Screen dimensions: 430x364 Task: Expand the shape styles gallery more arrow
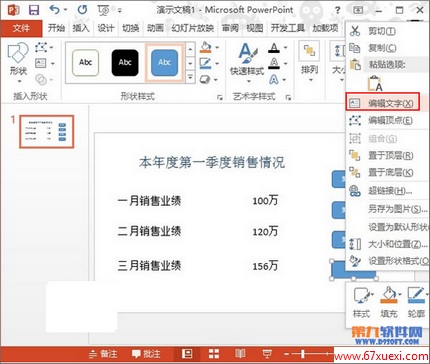point(190,77)
